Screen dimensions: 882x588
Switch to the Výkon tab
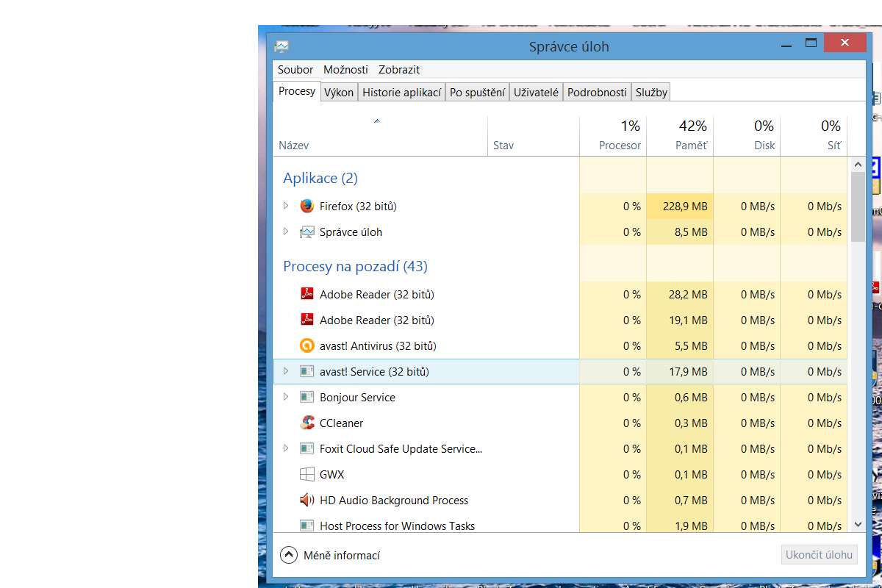[x=339, y=92]
